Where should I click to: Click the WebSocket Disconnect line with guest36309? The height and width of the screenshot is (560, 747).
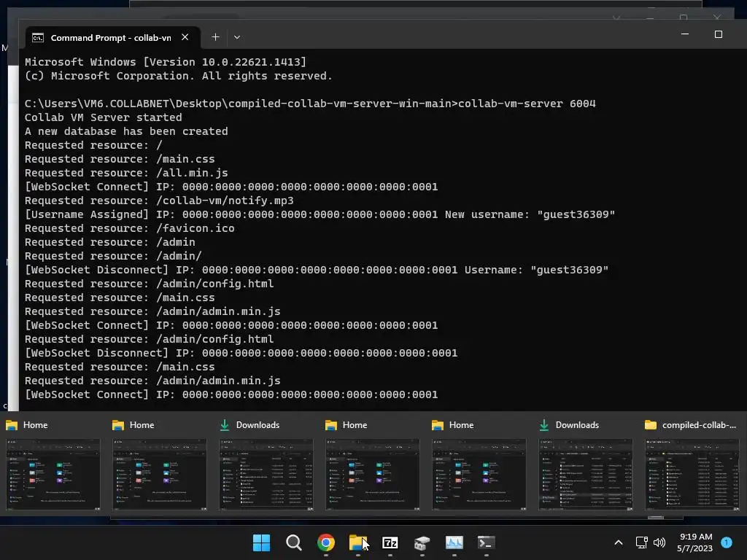coord(317,270)
